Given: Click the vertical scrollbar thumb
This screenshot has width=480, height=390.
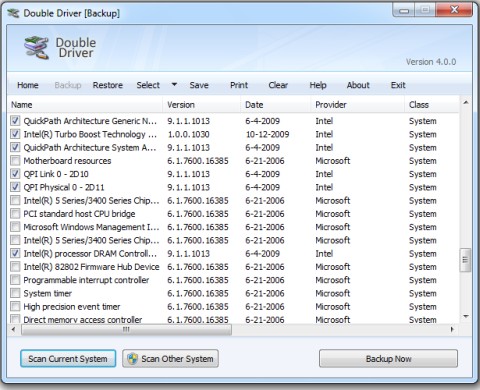Looking at the screenshot, I should coord(466,260).
